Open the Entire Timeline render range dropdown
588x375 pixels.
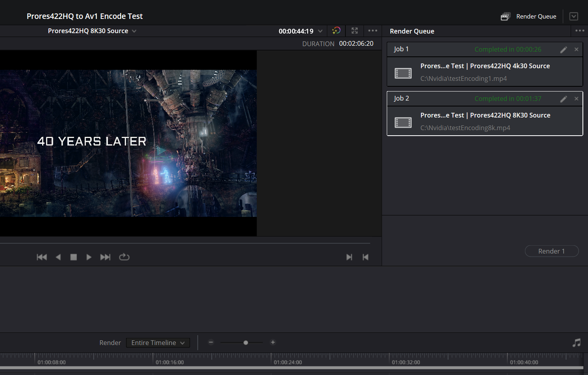(x=158, y=343)
